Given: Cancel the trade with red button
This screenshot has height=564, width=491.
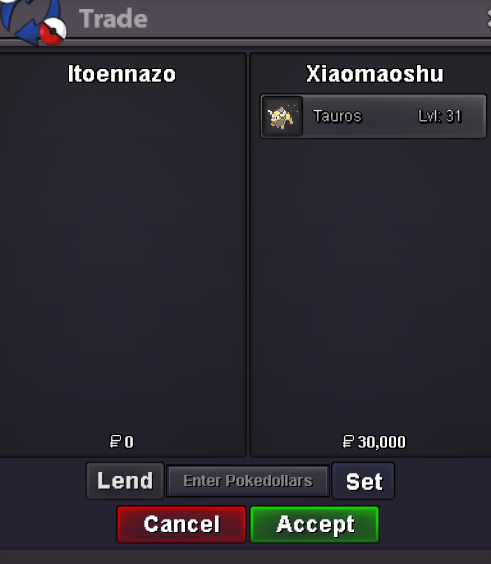Looking at the screenshot, I should pyautogui.click(x=182, y=524).
